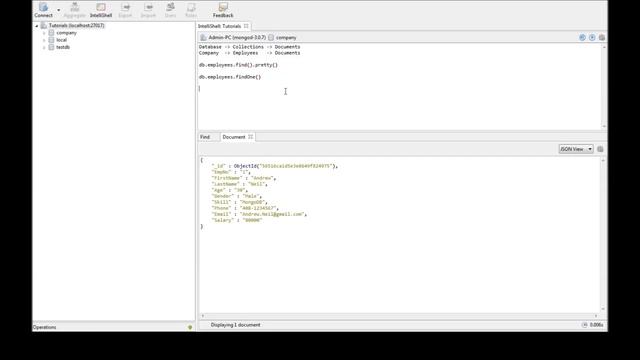Click the Export toolbar icon
Image resolution: width=640 pixels, height=360 pixels.
tap(125, 10)
